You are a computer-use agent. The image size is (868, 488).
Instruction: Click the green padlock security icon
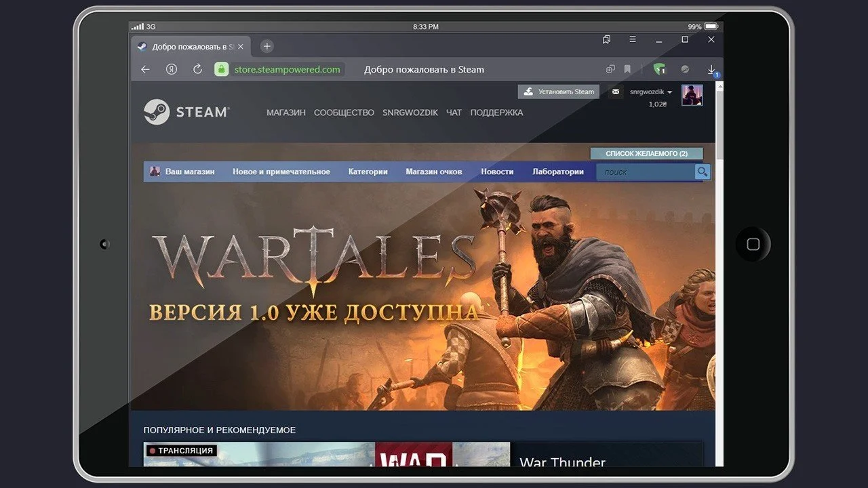tap(221, 69)
